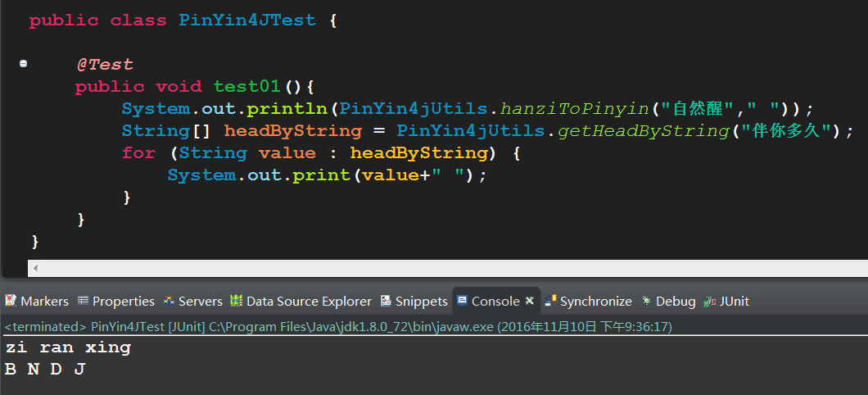Click the Console monitor icon

coord(462,301)
